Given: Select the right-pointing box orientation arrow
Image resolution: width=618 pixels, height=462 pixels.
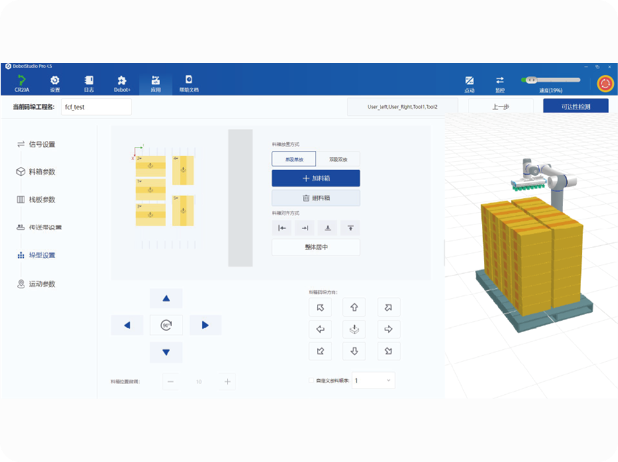Looking at the screenshot, I should (x=389, y=329).
